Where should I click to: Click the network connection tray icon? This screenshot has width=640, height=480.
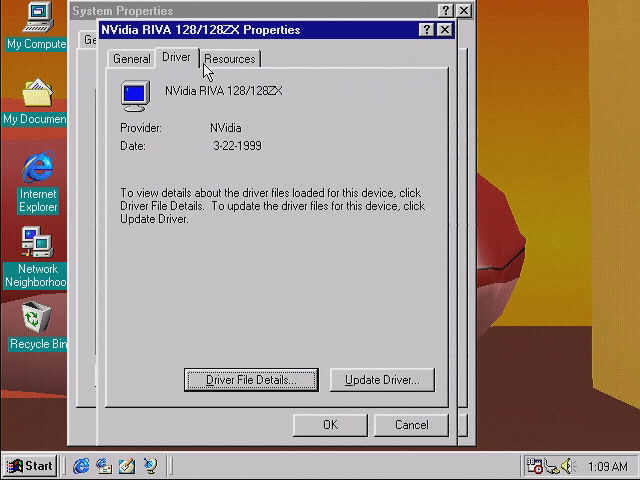pos(552,466)
